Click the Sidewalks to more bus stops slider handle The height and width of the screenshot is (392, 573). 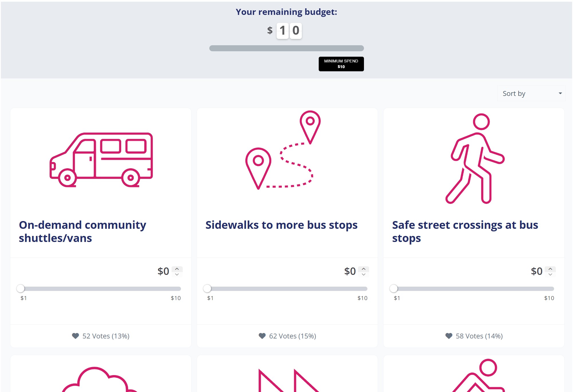[x=207, y=288]
